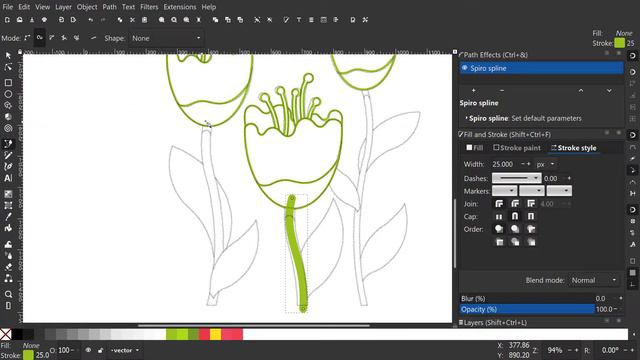Select the Gradient tool
Screen dimensions: 640x360
coord(8,194)
